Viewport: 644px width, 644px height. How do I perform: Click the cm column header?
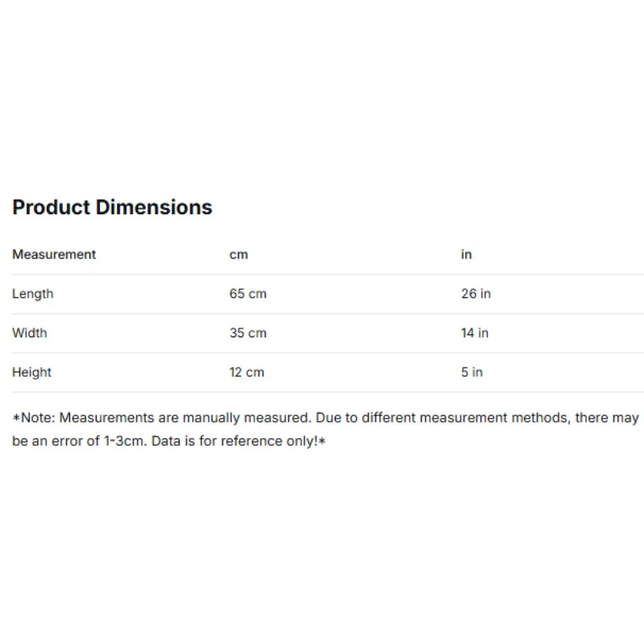(x=238, y=254)
